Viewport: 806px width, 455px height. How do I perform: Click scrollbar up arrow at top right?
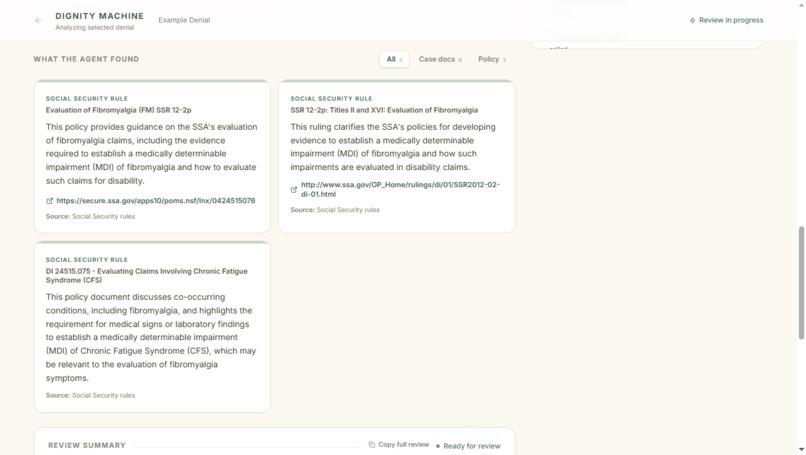coord(801,4)
